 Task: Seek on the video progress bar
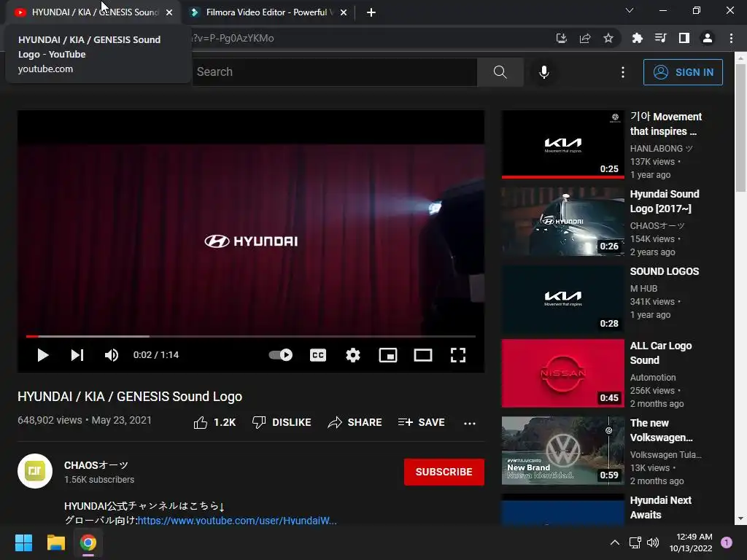(251, 336)
